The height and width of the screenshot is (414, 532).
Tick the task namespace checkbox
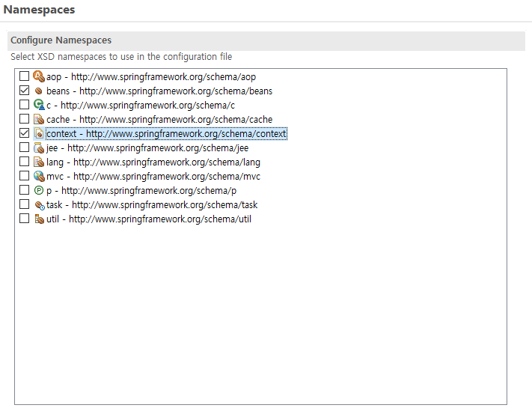point(24,204)
